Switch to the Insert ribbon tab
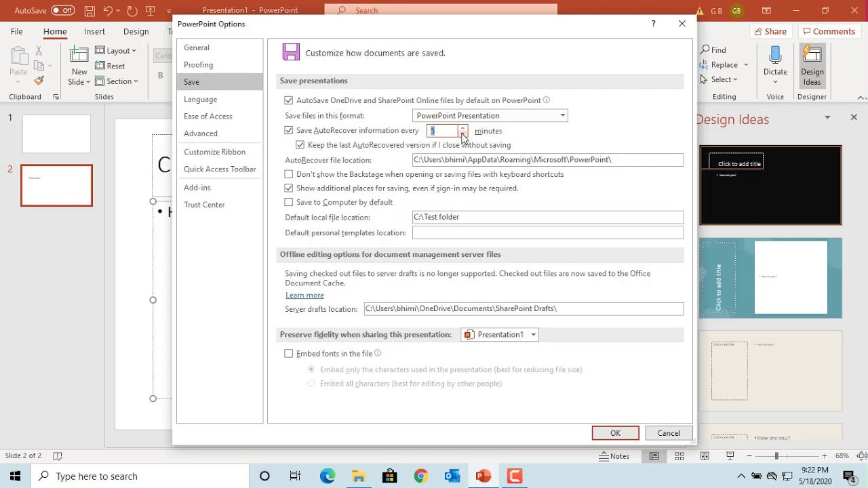The image size is (868, 488). click(94, 31)
